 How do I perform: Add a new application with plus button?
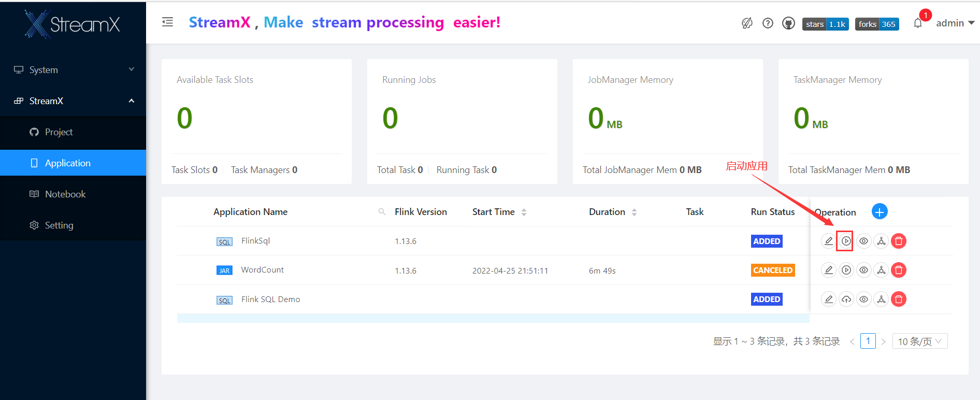(x=880, y=211)
